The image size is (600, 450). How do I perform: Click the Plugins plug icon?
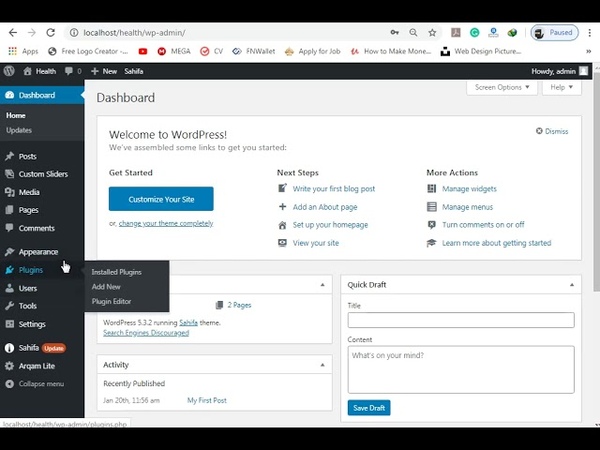(x=10, y=270)
